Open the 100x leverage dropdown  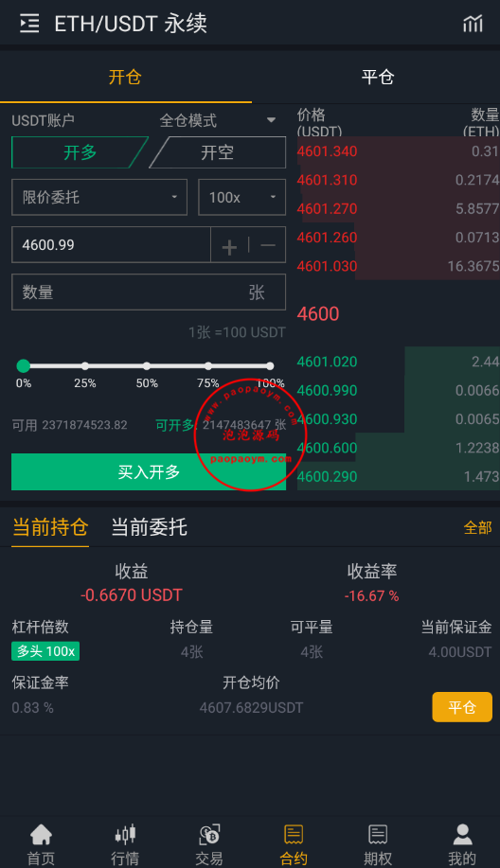(242, 197)
